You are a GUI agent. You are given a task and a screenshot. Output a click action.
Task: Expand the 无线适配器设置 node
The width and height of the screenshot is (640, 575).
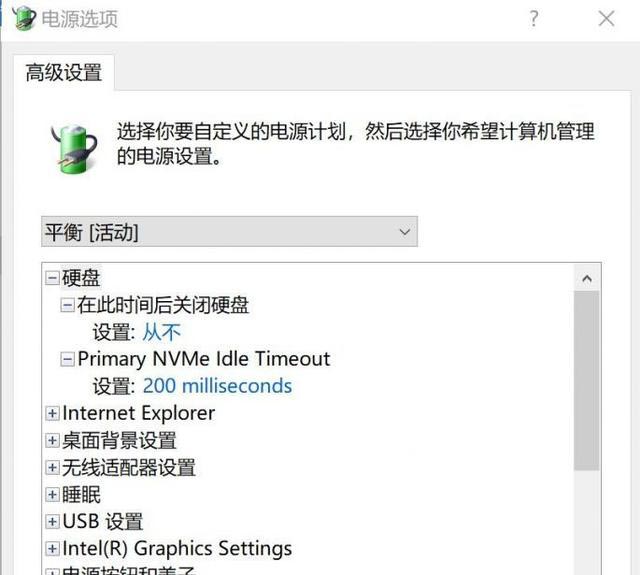52,468
